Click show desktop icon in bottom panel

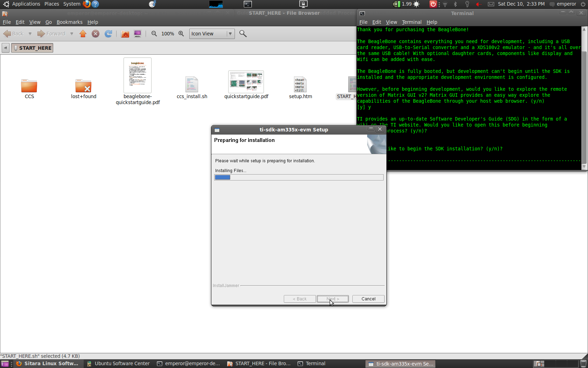tap(5, 364)
